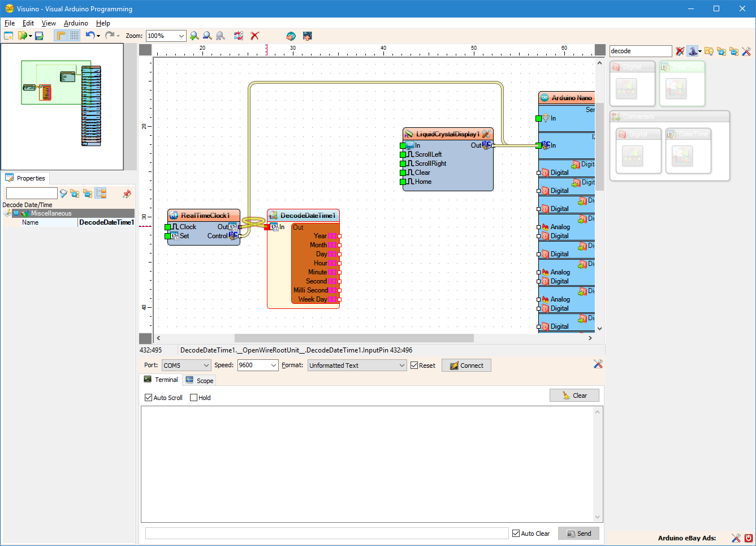Switch to the Properties tab
Image resolution: width=756 pixels, height=546 pixels.
[25, 178]
